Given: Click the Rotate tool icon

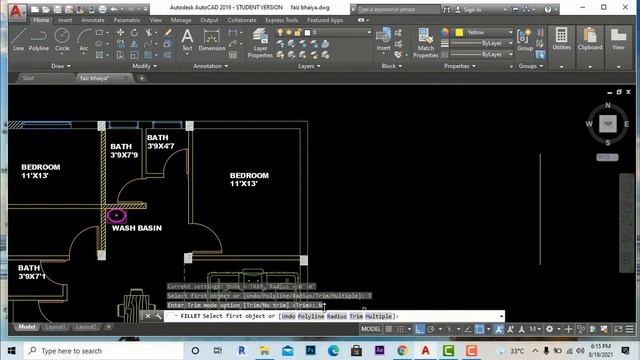Looking at the screenshot, I should (x=134, y=32).
